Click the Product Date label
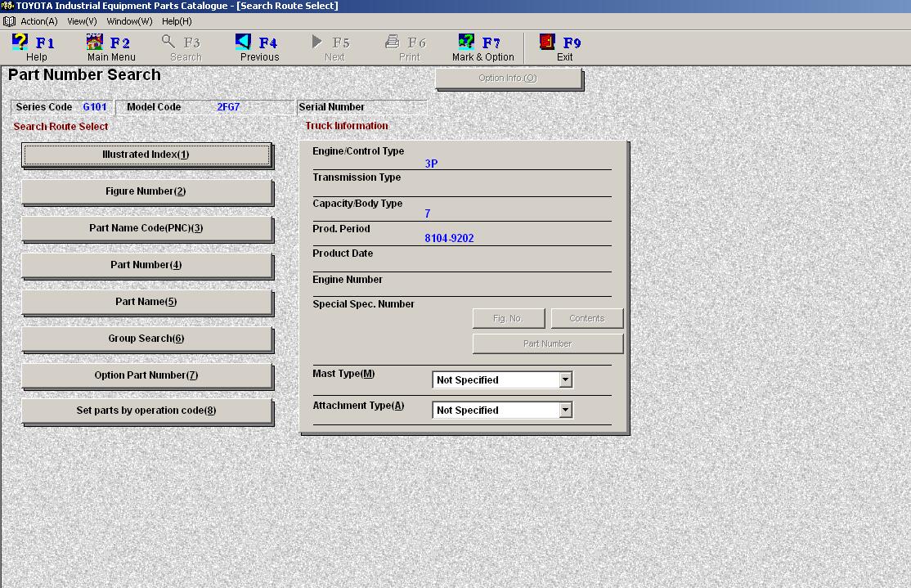This screenshot has width=911, height=588. (343, 254)
